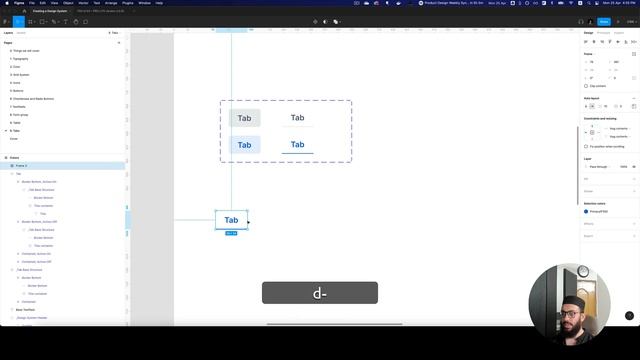This screenshot has width=640, height=360.
Task: Add a new page with plus icon
Action: [x=119, y=43]
